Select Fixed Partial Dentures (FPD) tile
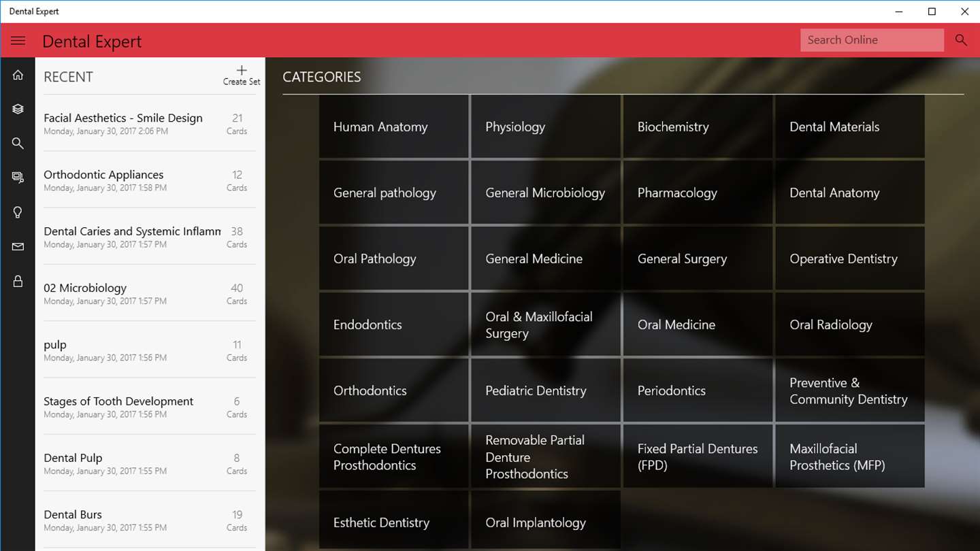Image resolution: width=980 pixels, height=551 pixels. pos(698,456)
